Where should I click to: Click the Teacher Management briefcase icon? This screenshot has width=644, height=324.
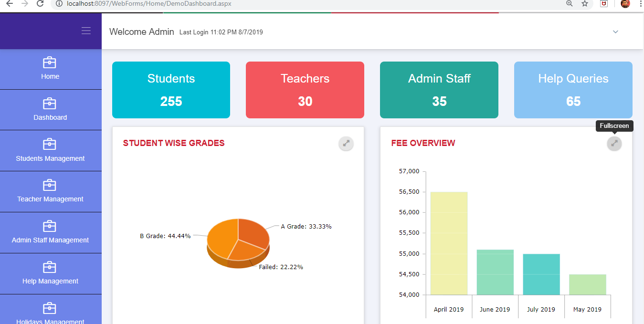click(x=50, y=185)
